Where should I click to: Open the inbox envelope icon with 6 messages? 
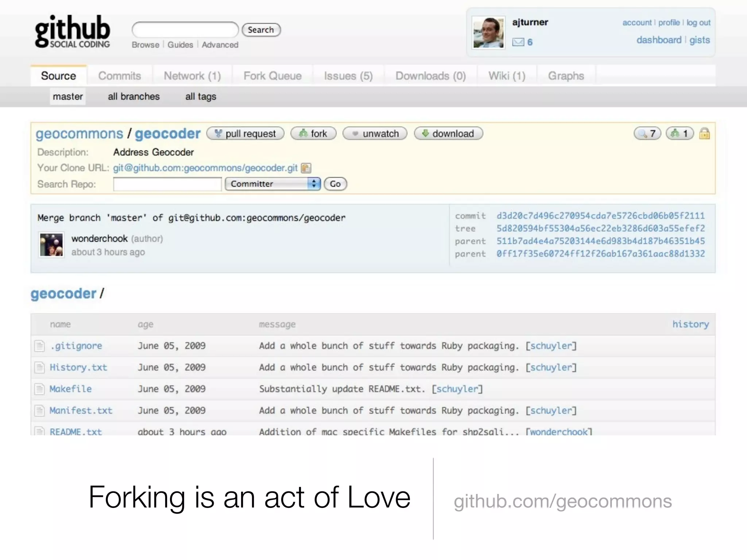pyautogui.click(x=518, y=42)
